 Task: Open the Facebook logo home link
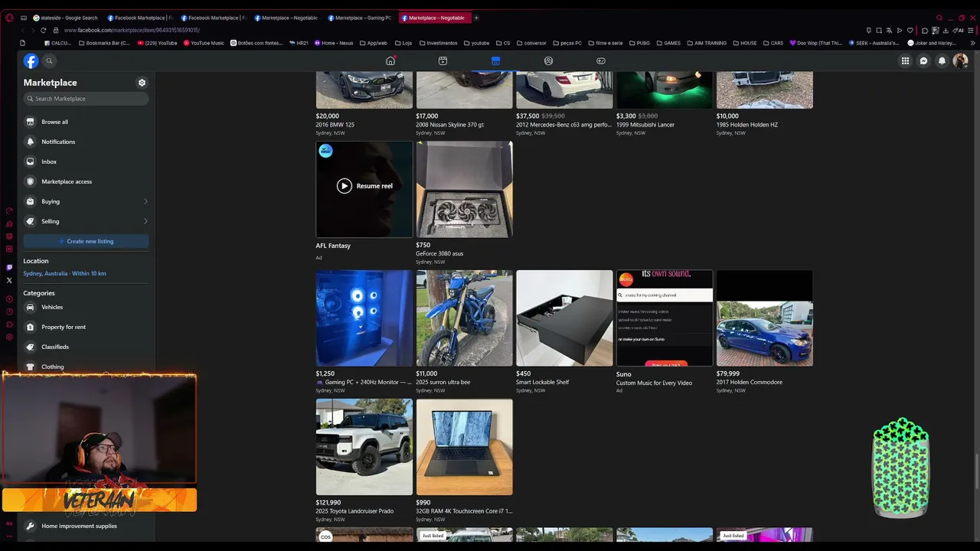31,61
